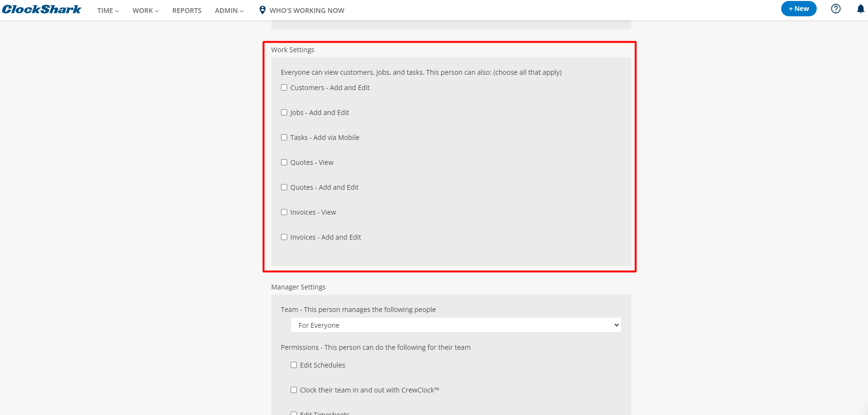The image size is (868, 415).
Task: Expand the TIME menu
Action: click(108, 11)
